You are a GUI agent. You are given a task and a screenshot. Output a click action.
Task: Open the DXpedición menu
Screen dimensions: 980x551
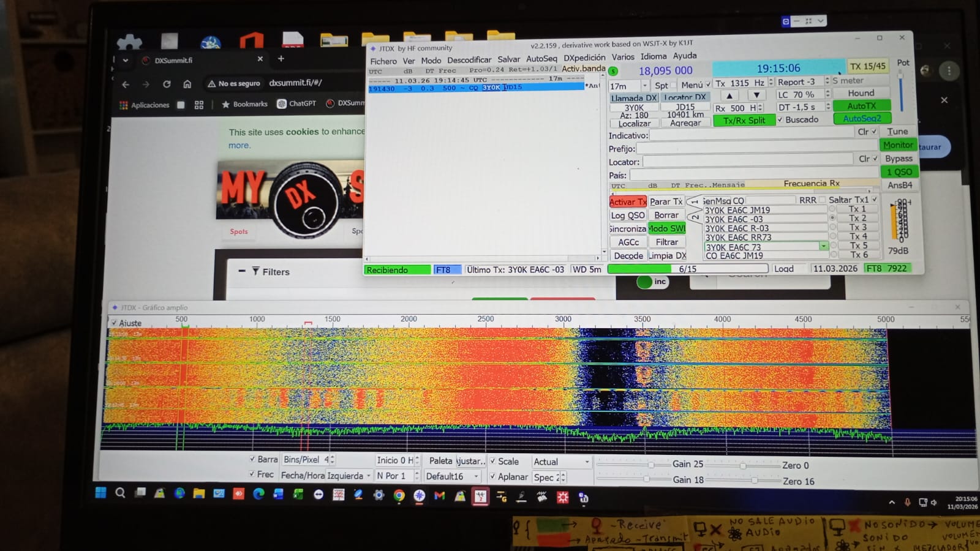584,58
